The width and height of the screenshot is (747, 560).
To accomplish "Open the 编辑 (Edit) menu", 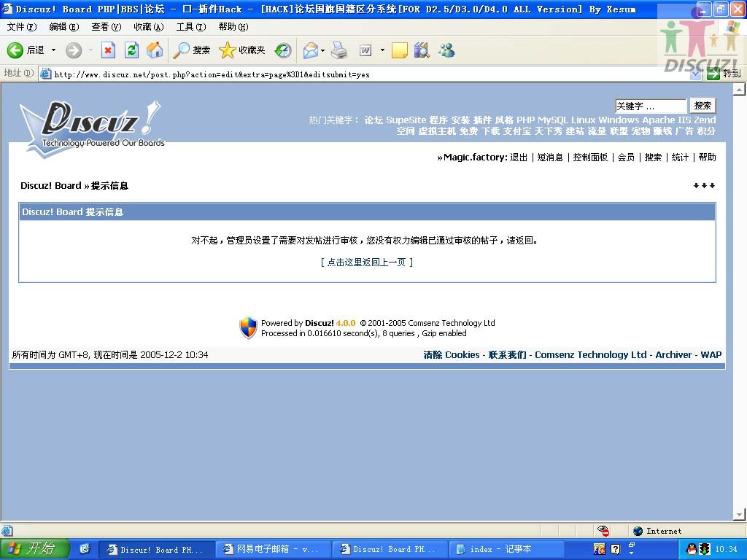I will click(64, 27).
